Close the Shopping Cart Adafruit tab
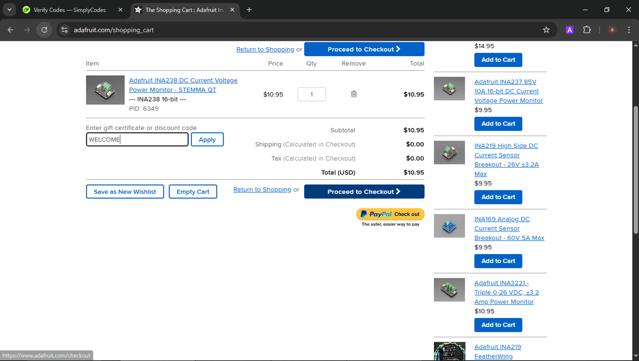Viewport: 639px width, 361px height. point(232,10)
